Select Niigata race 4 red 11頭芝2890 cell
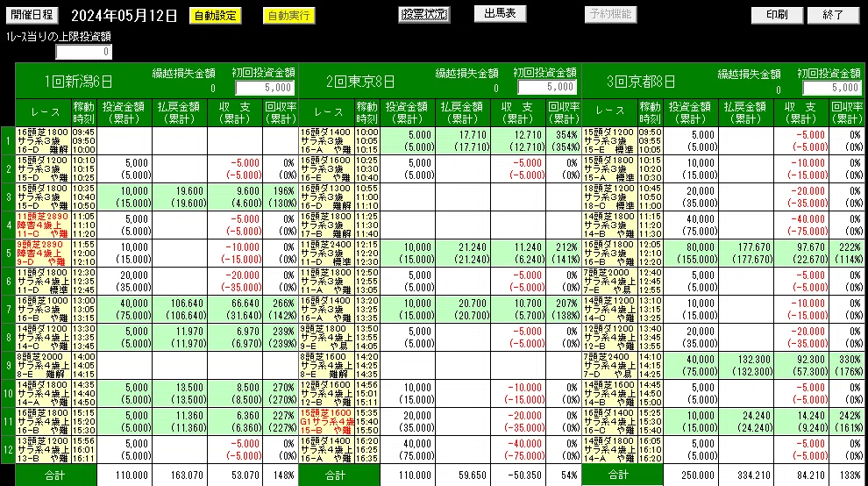This screenshot has width=868, height=486. (x=43, y=225)
